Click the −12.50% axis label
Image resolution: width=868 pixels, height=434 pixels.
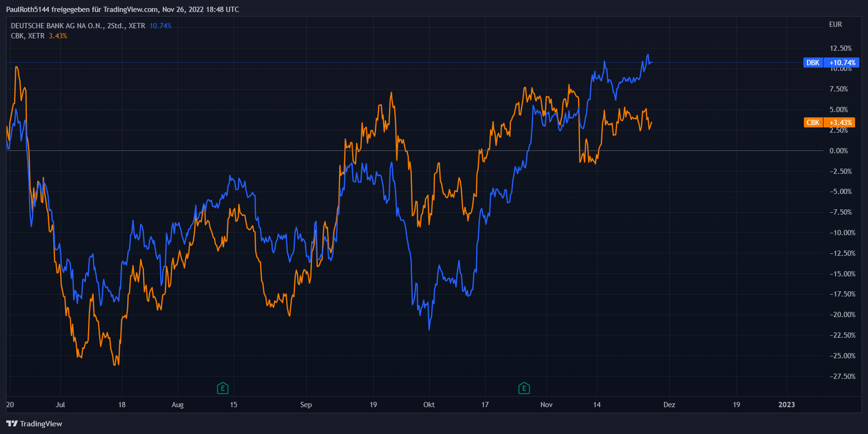coord(842,253)
